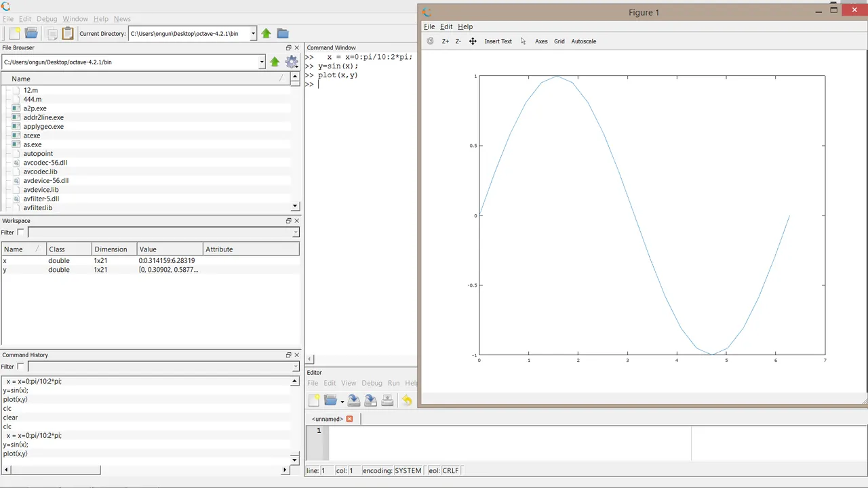Close the unnamed editor tab
This screenshot has width=868, height=488.
coord(349,419)
